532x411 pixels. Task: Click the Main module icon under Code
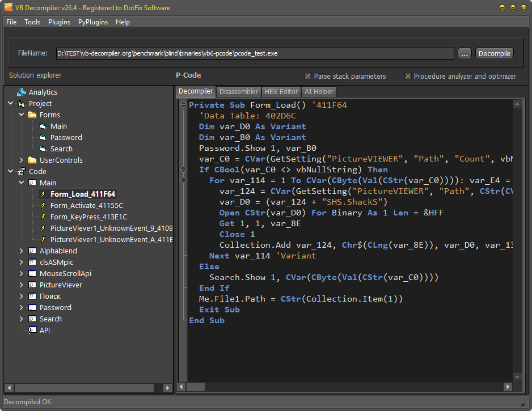tap(32, 183)
